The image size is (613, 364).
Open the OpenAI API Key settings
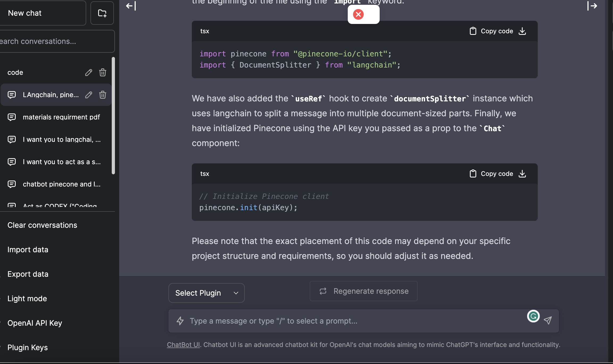pos(34,323)
